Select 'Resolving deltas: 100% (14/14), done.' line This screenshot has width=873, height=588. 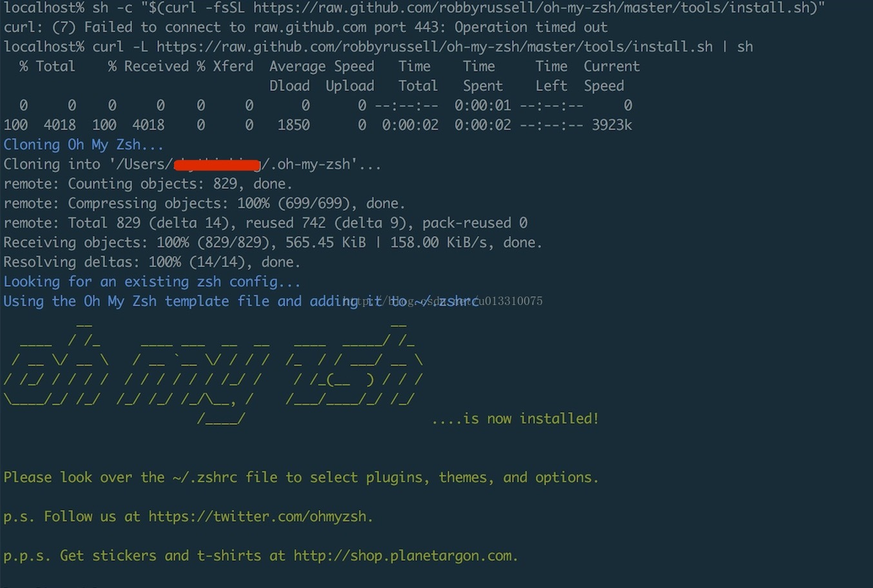(x=152, y=262)
